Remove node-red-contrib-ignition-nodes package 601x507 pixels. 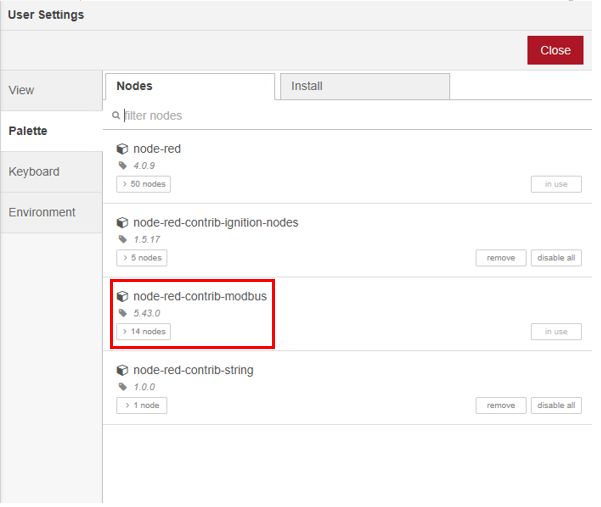[501, 258]
